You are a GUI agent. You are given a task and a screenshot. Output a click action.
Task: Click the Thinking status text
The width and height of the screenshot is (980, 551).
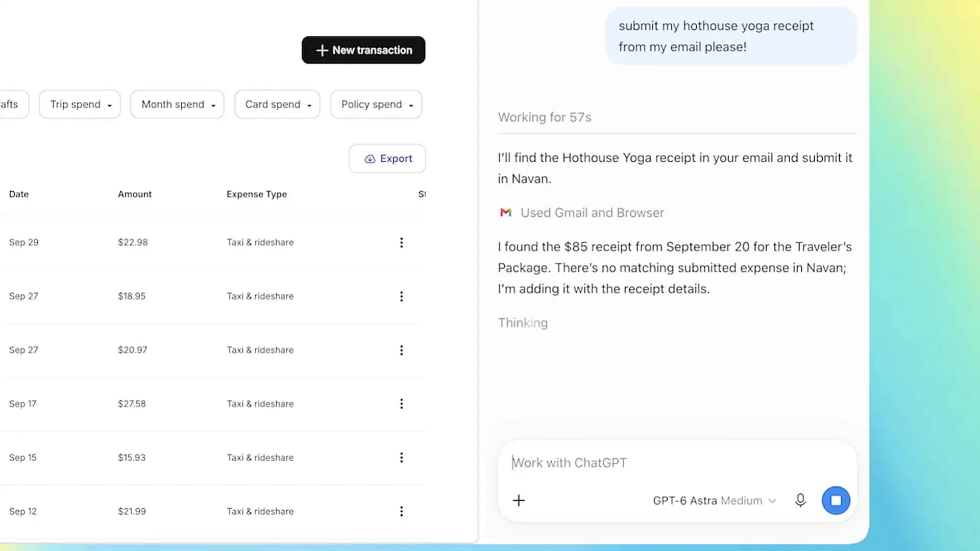tap(523, 323)
